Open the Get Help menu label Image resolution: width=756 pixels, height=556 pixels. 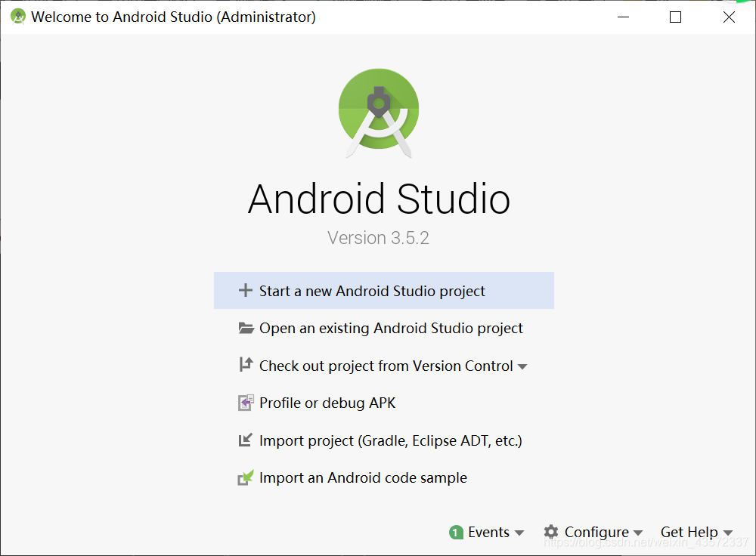pyautogui.click(x=689, y=533)
